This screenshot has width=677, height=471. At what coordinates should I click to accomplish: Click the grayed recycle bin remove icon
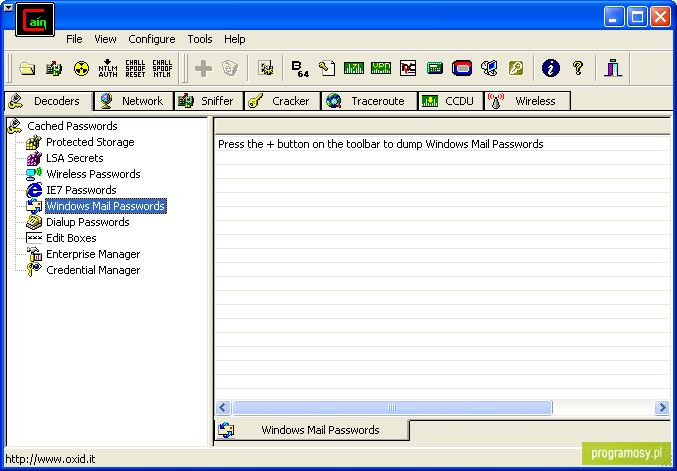pyautogui.click(x=230, y=68)
